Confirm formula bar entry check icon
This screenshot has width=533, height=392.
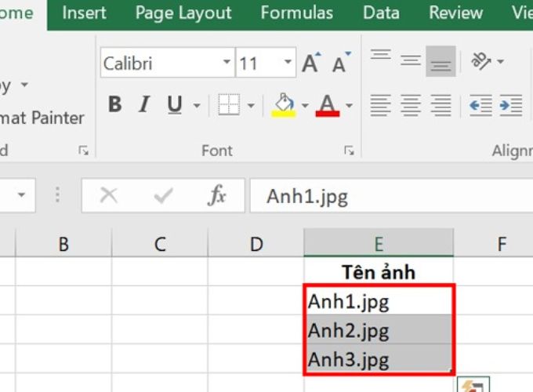coord(163,195)
